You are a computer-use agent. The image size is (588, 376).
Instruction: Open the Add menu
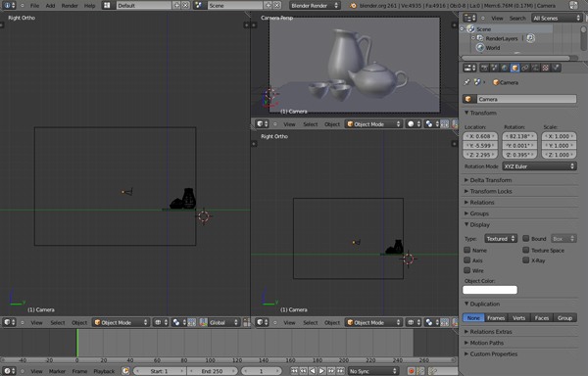[x=50, y=6]
